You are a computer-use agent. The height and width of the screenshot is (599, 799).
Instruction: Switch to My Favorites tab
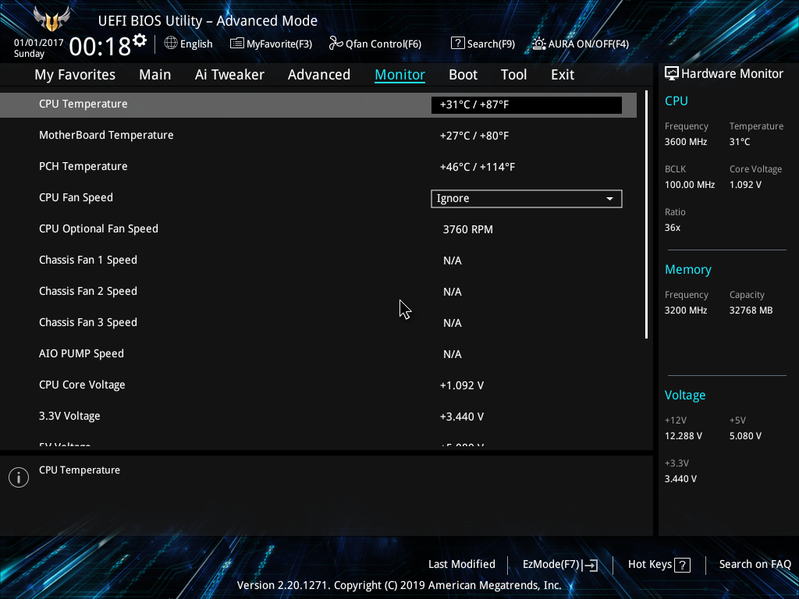75,74
